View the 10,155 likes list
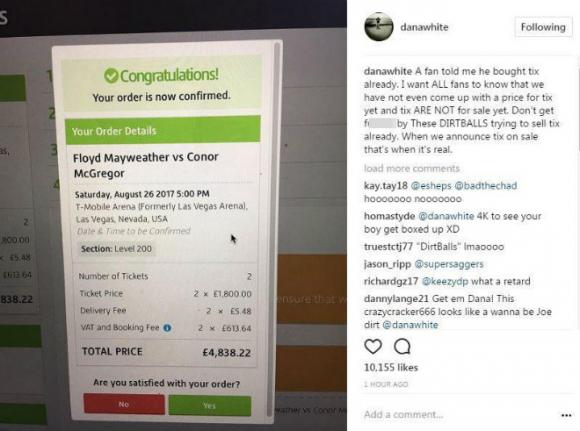The width and height of the screenshot is (580, 431). point(391,367)
